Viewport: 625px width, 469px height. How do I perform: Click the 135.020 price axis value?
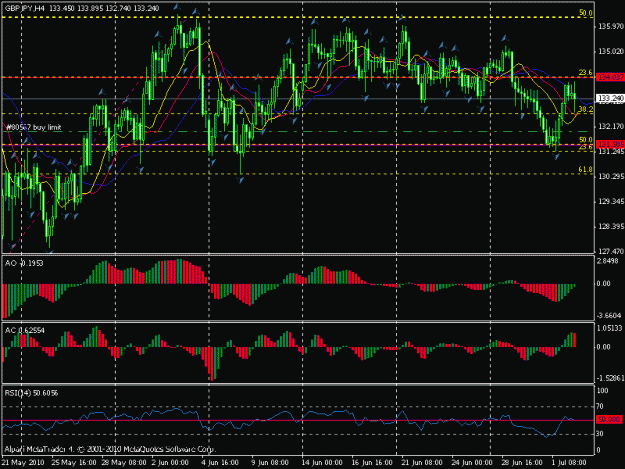pyautogui.click(x=611, y=51)
